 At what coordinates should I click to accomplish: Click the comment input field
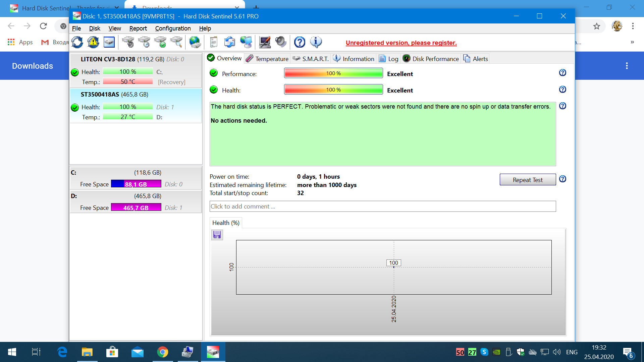382,206
